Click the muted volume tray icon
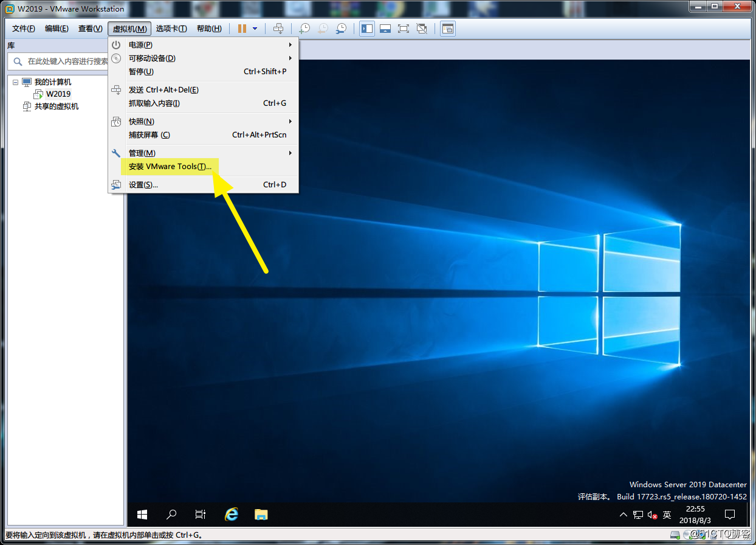756x545 pixels. tap(653, 515)
